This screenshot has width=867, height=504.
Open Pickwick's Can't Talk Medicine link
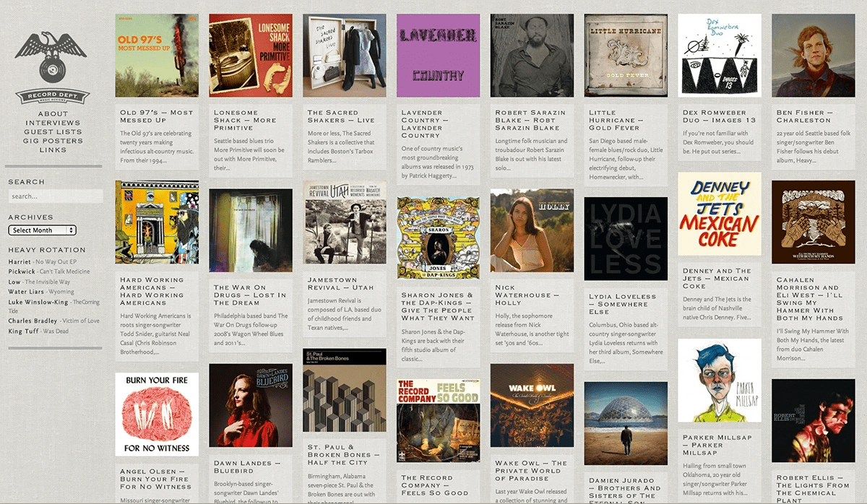tap(47, 271)
